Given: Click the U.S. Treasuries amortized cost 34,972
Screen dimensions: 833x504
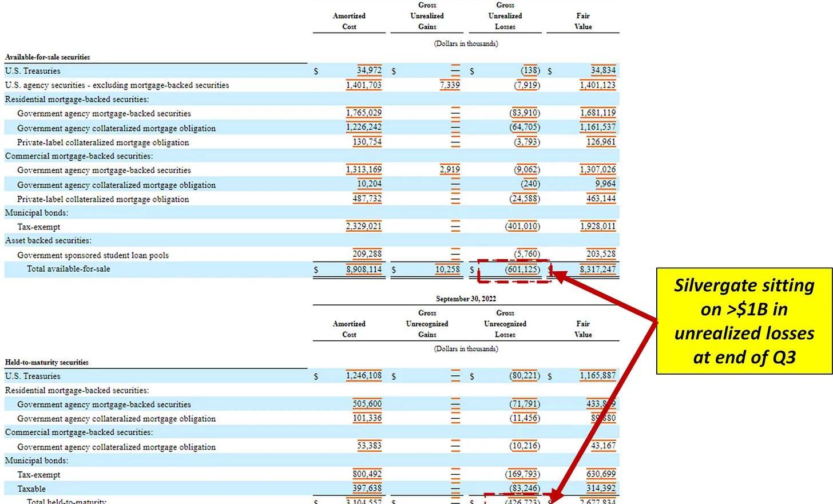Looking at the screenshot, I should [x=369, y=70].
